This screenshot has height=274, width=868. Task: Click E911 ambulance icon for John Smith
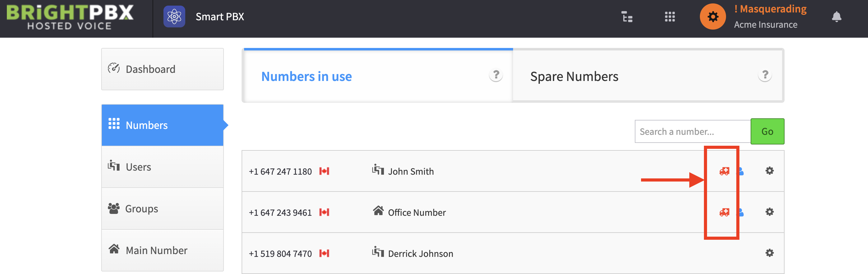(724, 171)
